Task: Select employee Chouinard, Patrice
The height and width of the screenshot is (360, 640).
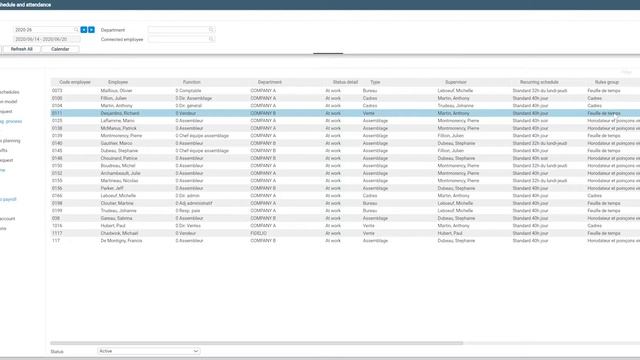Action: click(x=119, y=158)
